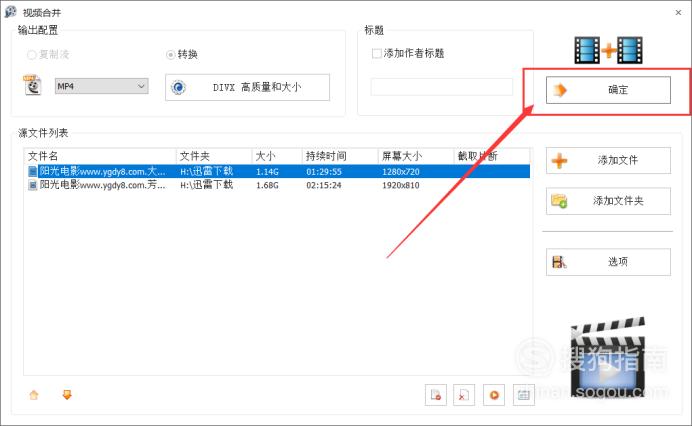Click the 添加文件 add file button

pyautogui.click(x=608, y=160)
